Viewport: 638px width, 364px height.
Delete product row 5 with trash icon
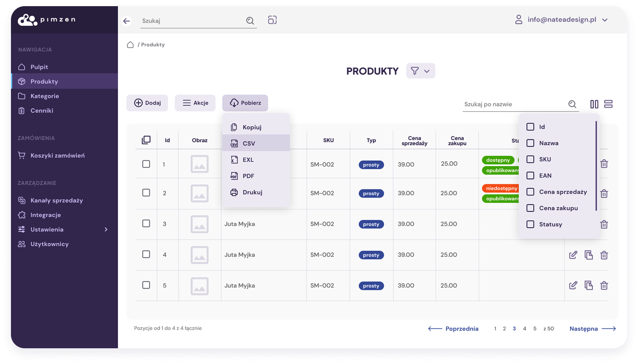604,286
